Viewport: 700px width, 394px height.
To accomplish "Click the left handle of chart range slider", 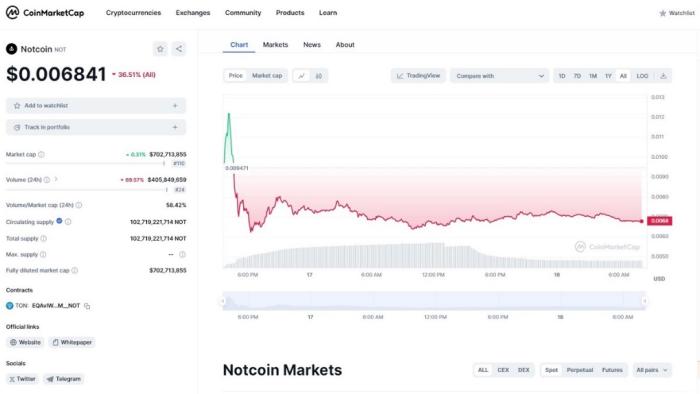I will (x=223, y=301).
